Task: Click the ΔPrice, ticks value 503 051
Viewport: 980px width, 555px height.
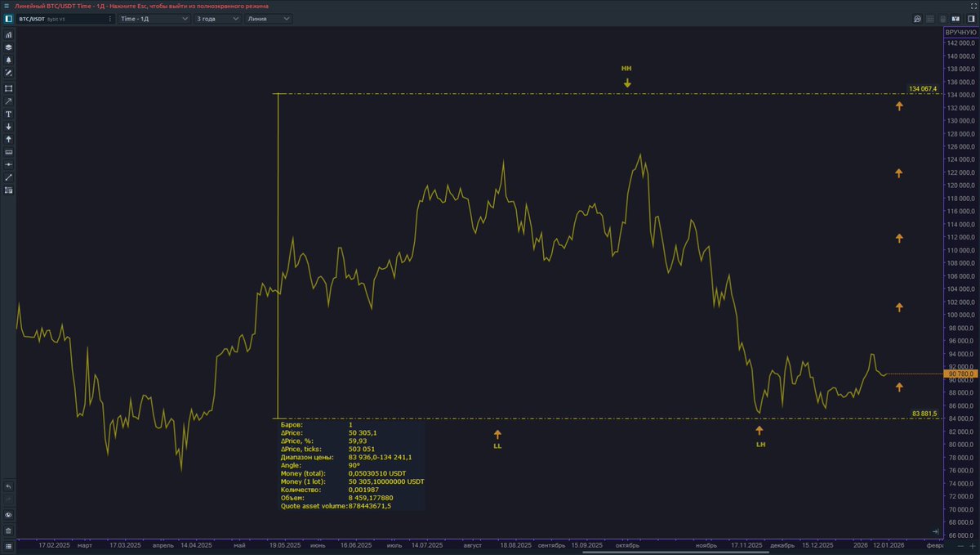Action: coord(361,449)
